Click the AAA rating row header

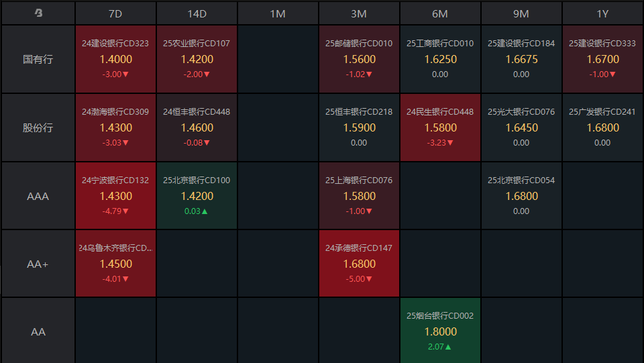coord(38,196)
